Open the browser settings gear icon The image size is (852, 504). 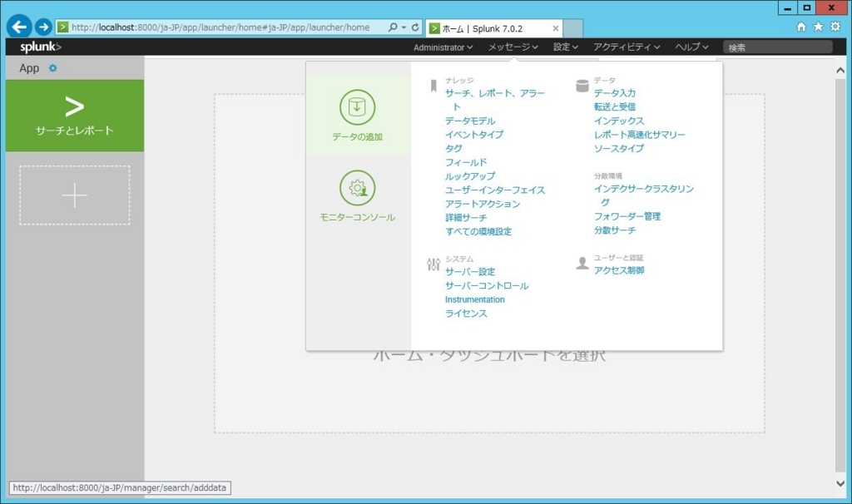835,27
